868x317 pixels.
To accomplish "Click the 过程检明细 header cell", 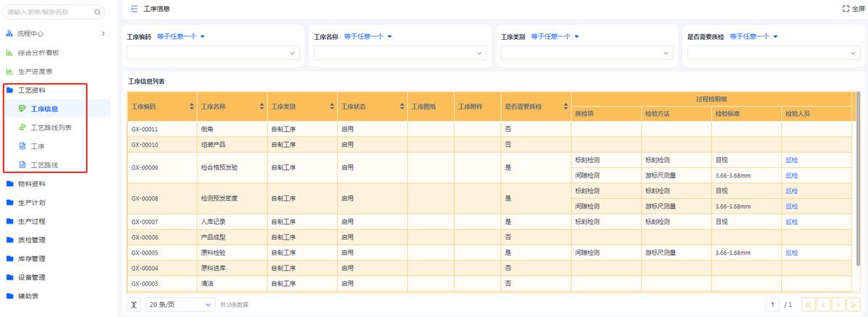I will pos(712,98).
